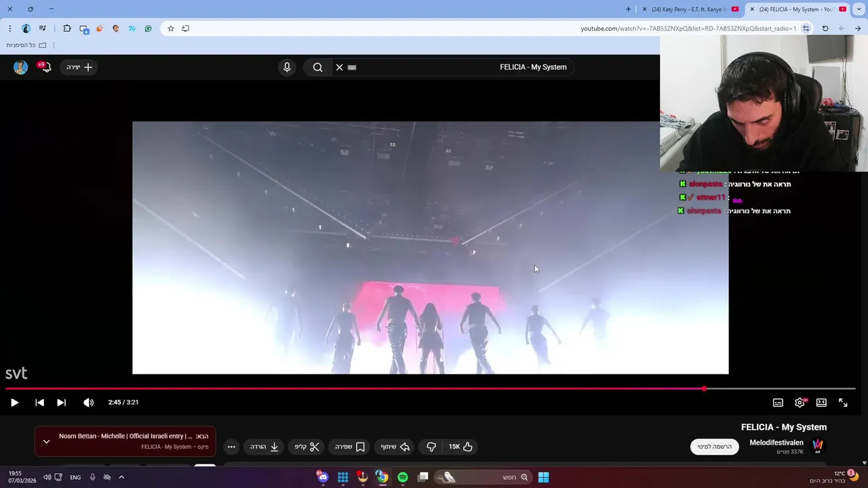
Task: Click the YouTube search magnifier button
Action: pos(317,67)
